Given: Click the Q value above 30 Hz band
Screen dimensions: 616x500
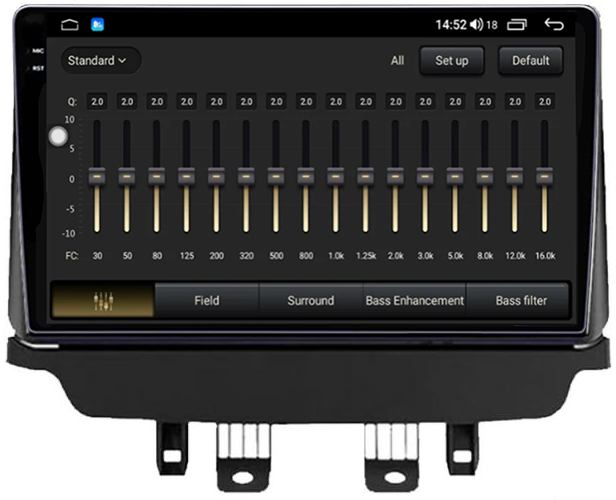Looking at the screenshot, I should pyautogui.click(x=97, y=101).
